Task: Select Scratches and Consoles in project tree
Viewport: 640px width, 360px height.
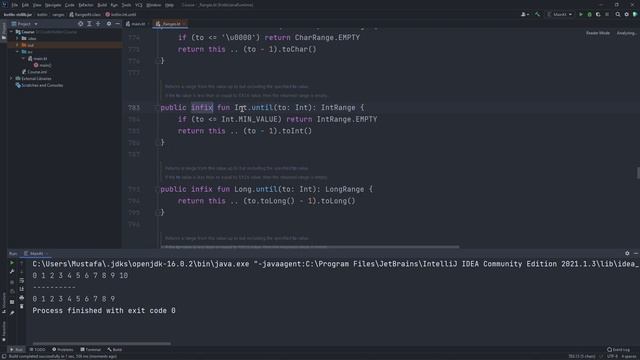Action: tap(42, 85)
